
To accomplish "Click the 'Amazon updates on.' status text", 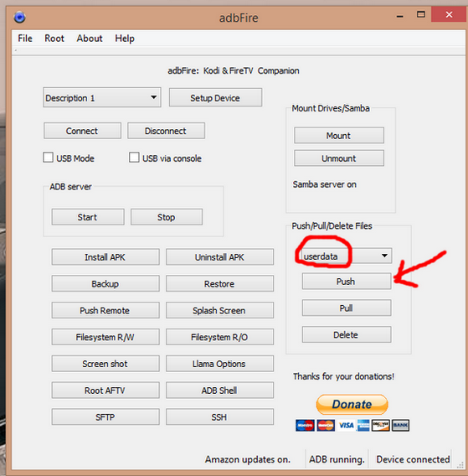I will click(x=248, y=459).
